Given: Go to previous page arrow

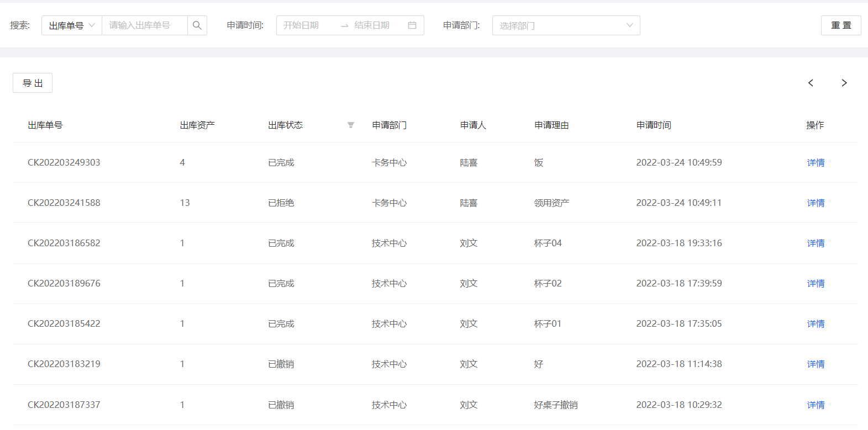Looking at the screenshot, I should (811, 83).
